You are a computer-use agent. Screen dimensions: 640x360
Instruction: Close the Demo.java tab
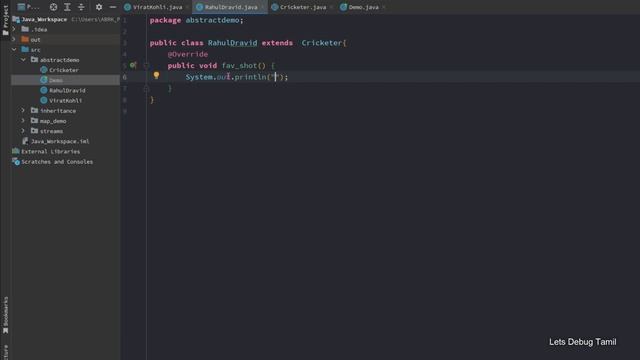pos(383,7)
